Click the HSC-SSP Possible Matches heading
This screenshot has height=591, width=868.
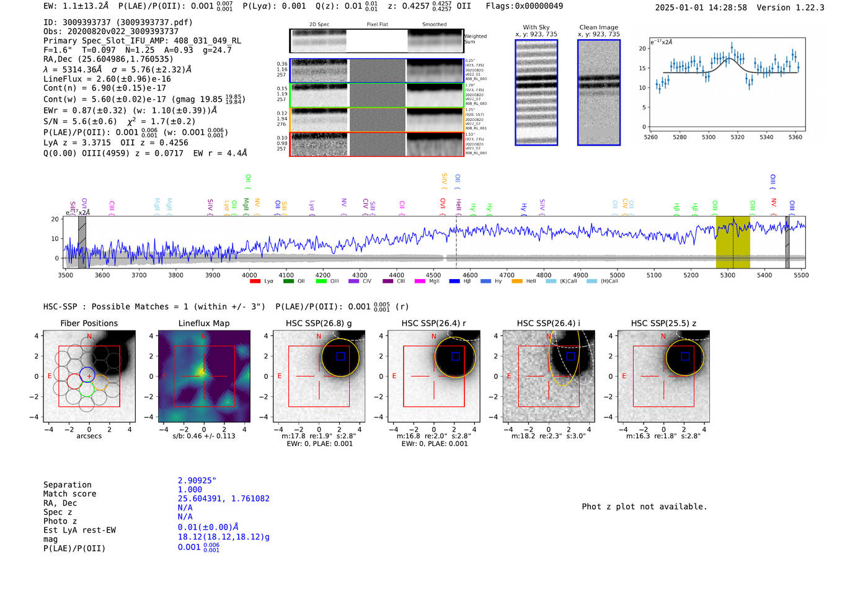click(x=154, y=306)
